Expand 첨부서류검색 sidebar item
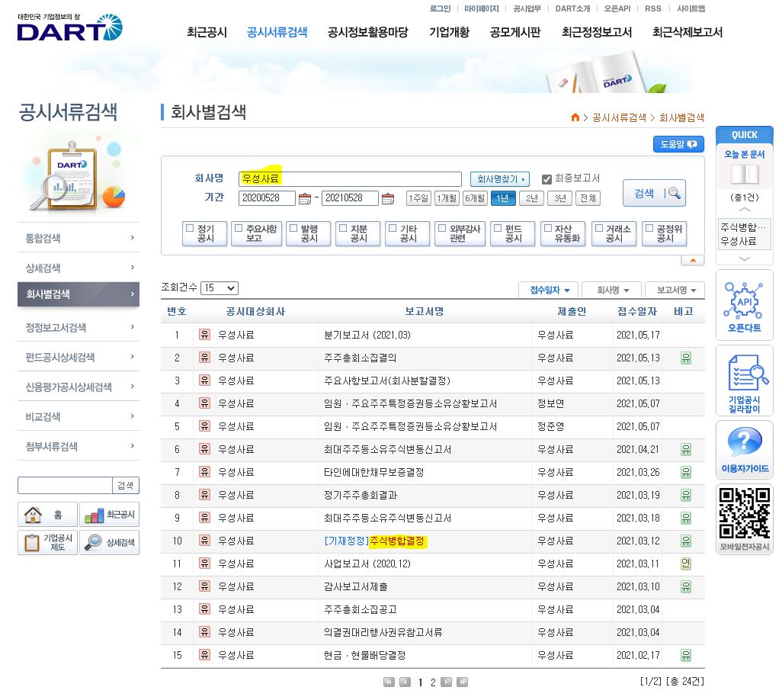Image resolution: width=782 pixels, height=700 pixels. [x=79, y=447]
